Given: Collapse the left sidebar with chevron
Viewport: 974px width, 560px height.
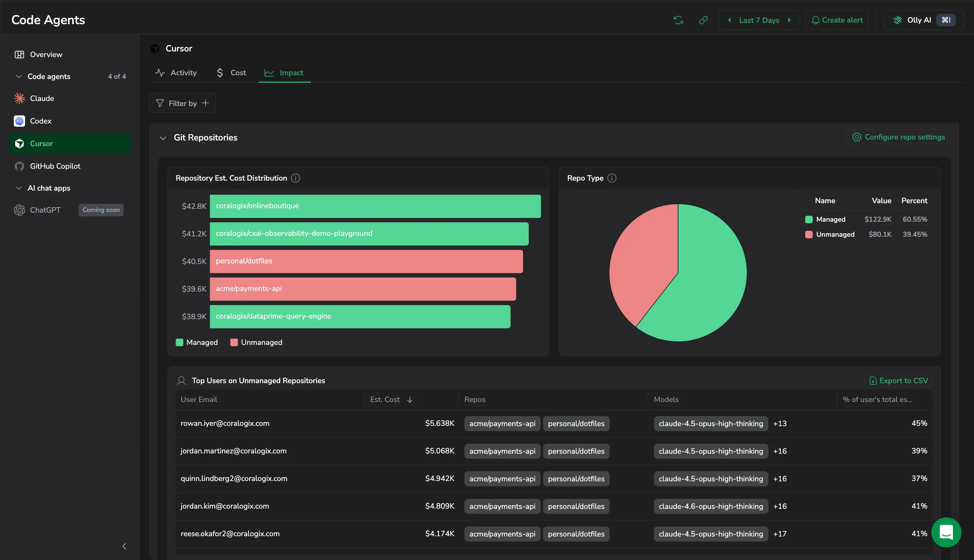Looking at the screenshot, I should [x=124, y=546].
